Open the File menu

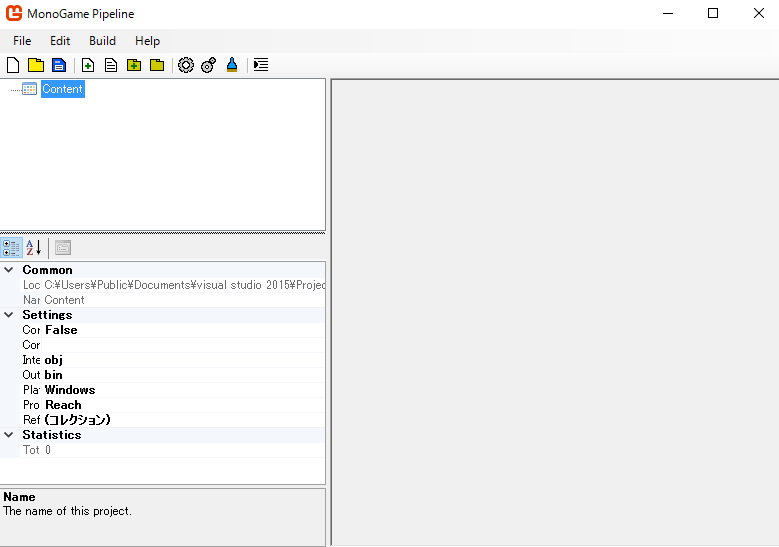[22, 41]
